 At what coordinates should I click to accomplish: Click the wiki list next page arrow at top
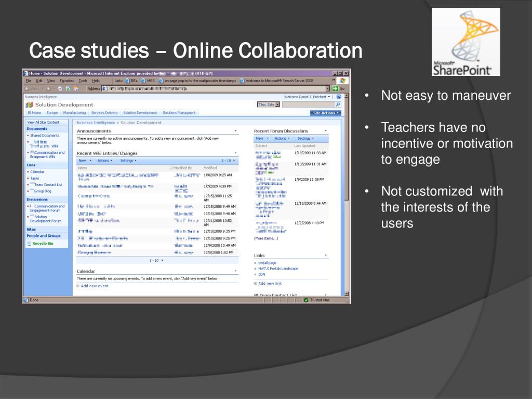pos(234,161)
